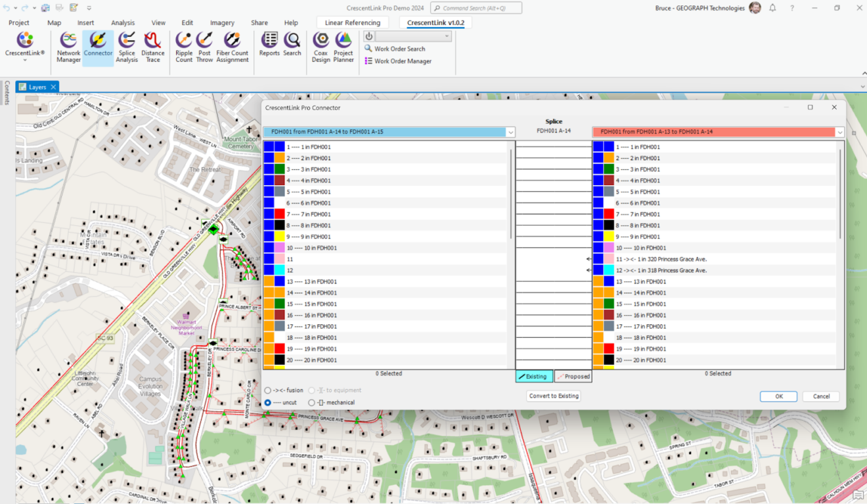Switch to the Linear Referencing tab
The height and width of the screenshot is (504, 867).
coord(352,23)
